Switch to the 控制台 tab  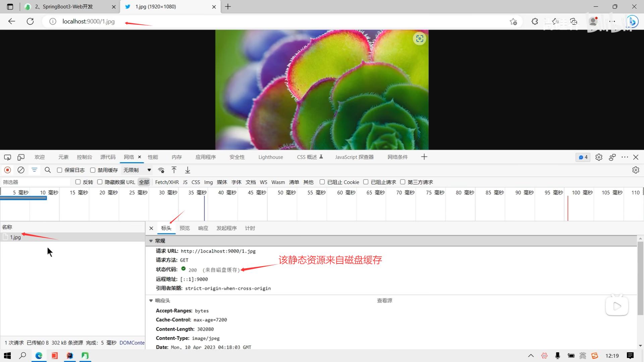tap(84, 157)
